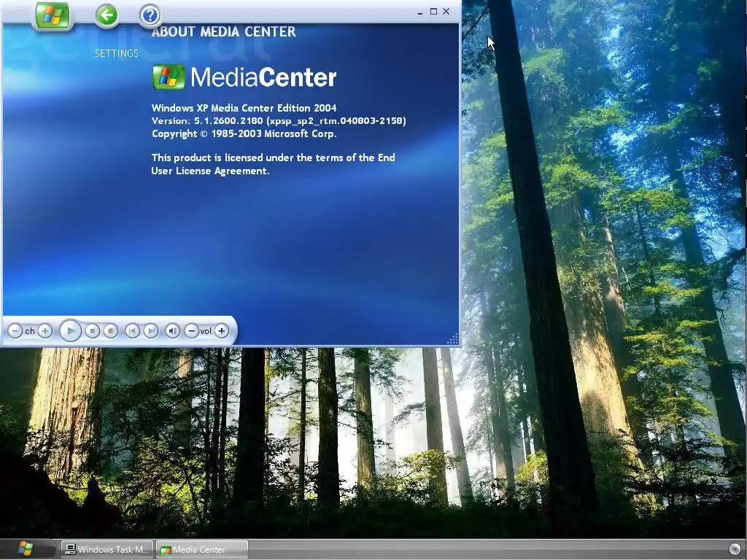This screenshot has height=560, width=747.
Task: Click the ABOUT MEDIA CENTER heading
Action: [x=224, y=32]
